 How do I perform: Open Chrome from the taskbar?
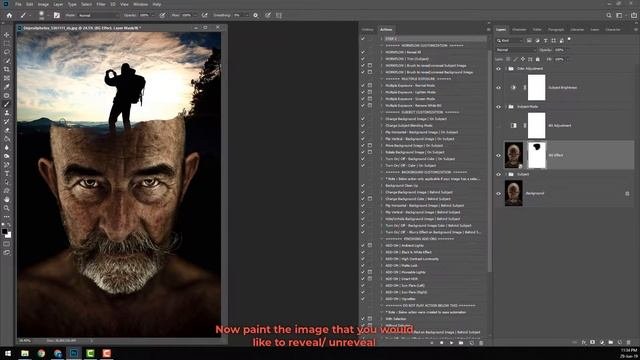click(x=41, y=353)
